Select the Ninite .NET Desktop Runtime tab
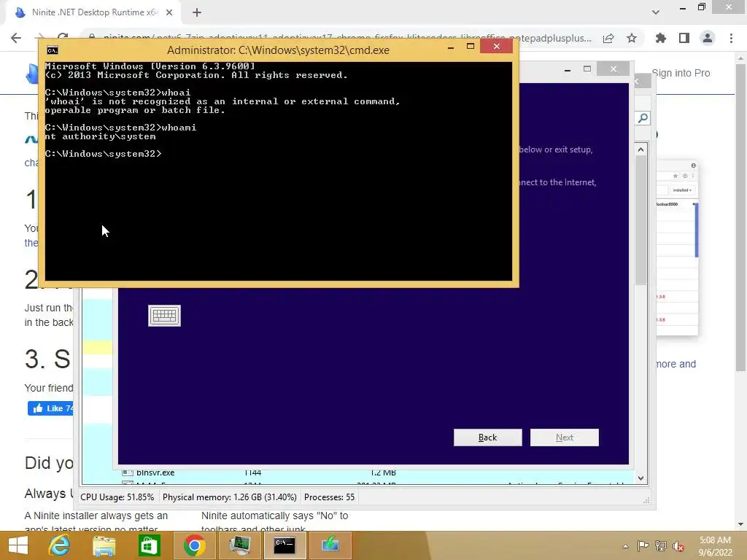The image size is (747, 560). 94,13
